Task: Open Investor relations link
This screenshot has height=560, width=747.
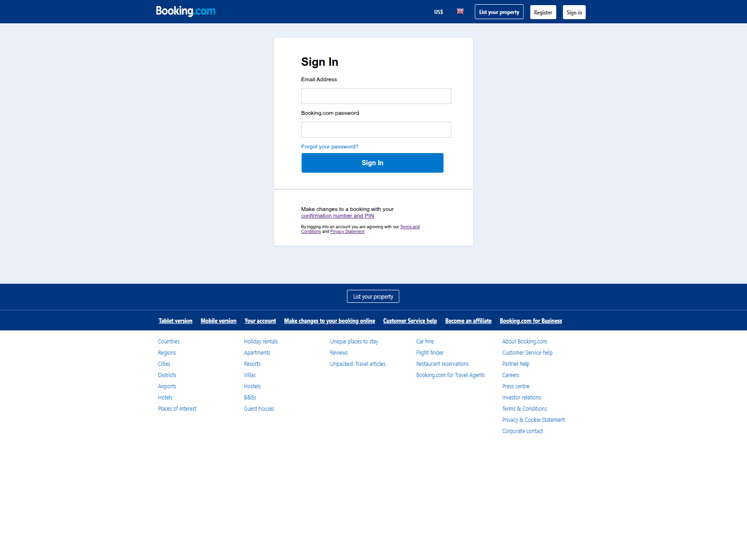Action: (521, 398)
